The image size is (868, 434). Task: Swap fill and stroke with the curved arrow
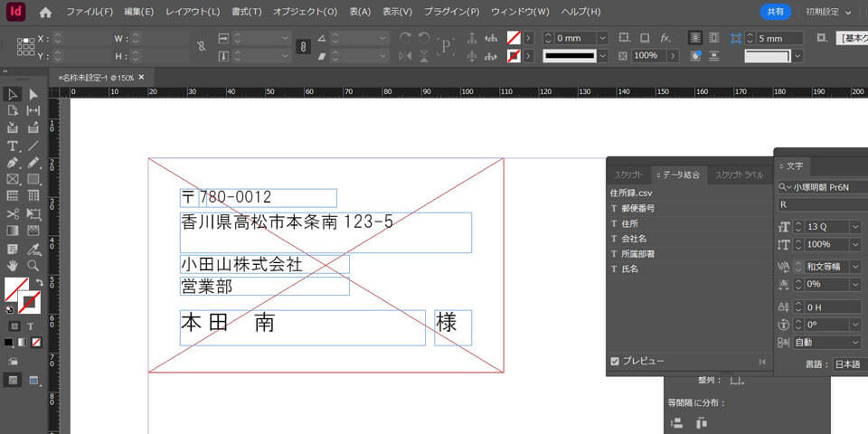tap(39, 282)
